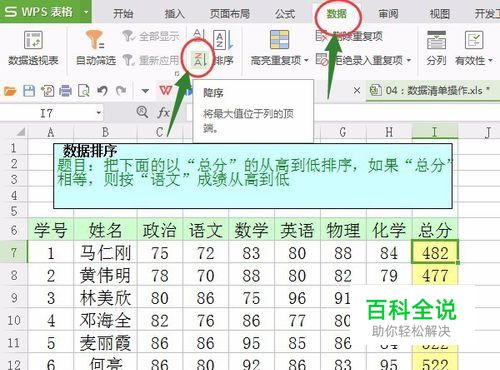The image size is (500, 370).
Task: Select column G header
Action: (343, 132)
